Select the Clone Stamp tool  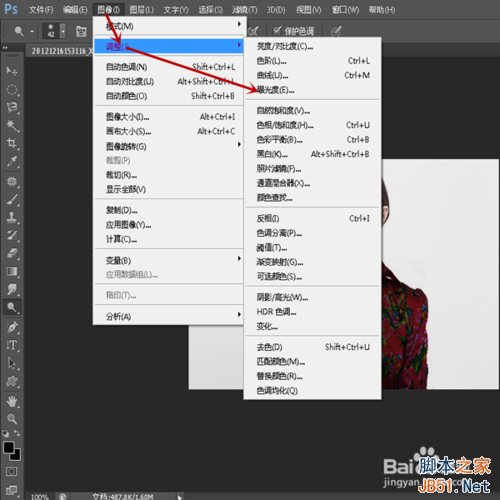tap(12, 217)
